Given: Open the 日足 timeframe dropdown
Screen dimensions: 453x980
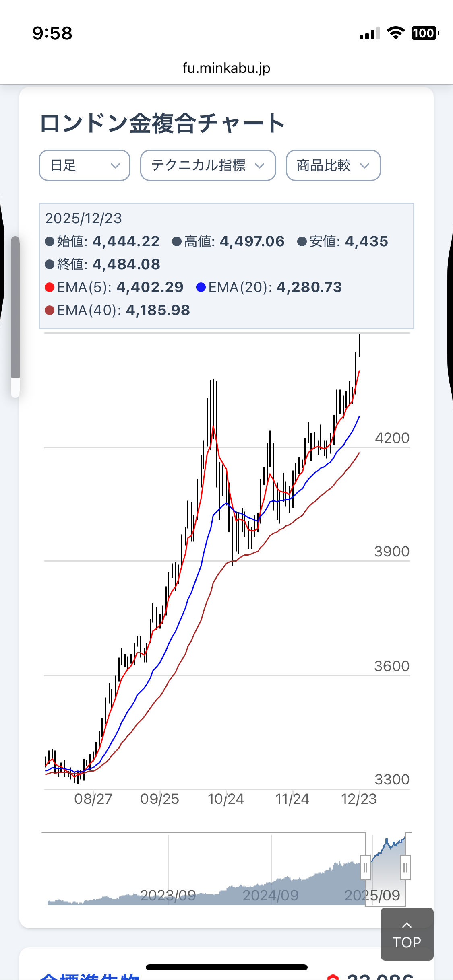Looking at the screenshot, I should (x=84, y=165).
